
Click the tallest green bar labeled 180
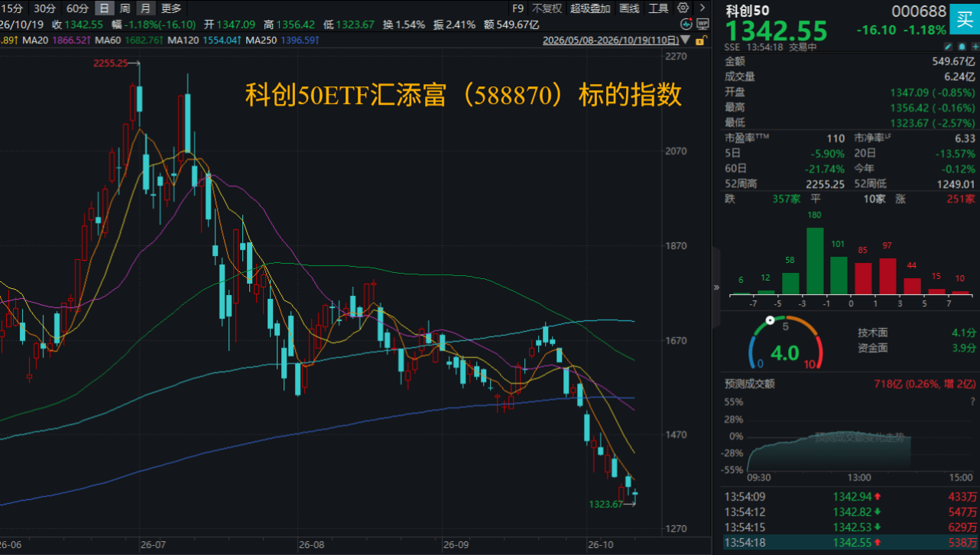[x=815, y=261]
